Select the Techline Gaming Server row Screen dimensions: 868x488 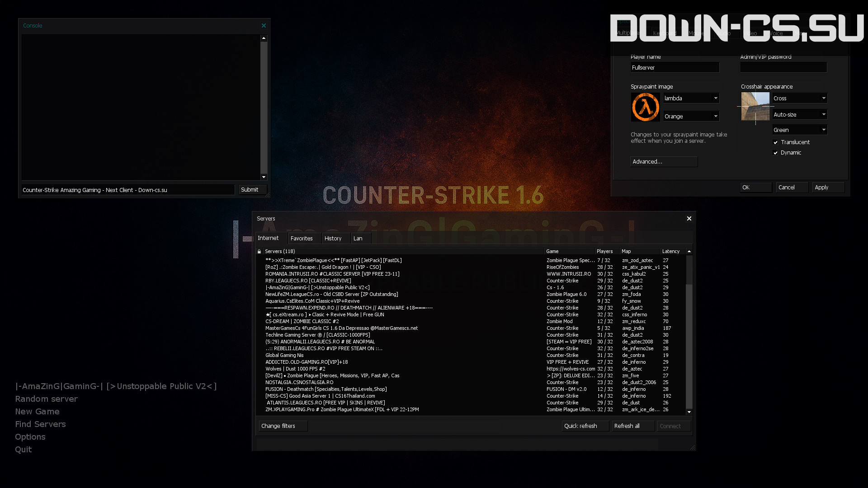click(x=470, y=335)
